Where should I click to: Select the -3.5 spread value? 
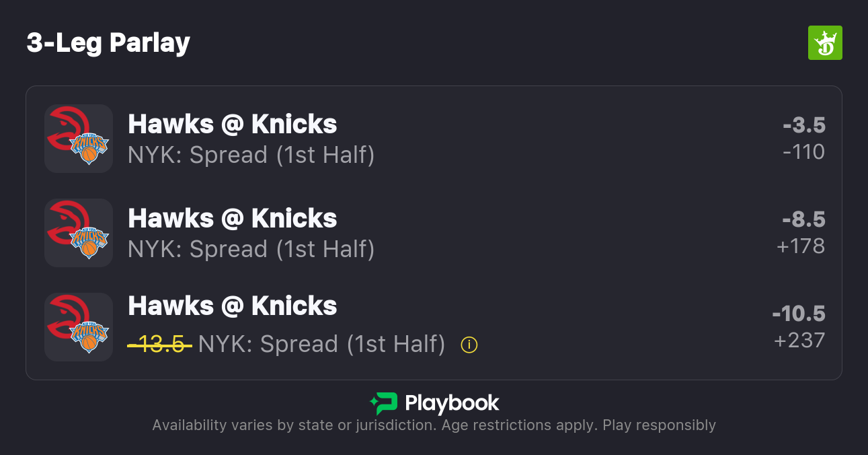point(803,125)
